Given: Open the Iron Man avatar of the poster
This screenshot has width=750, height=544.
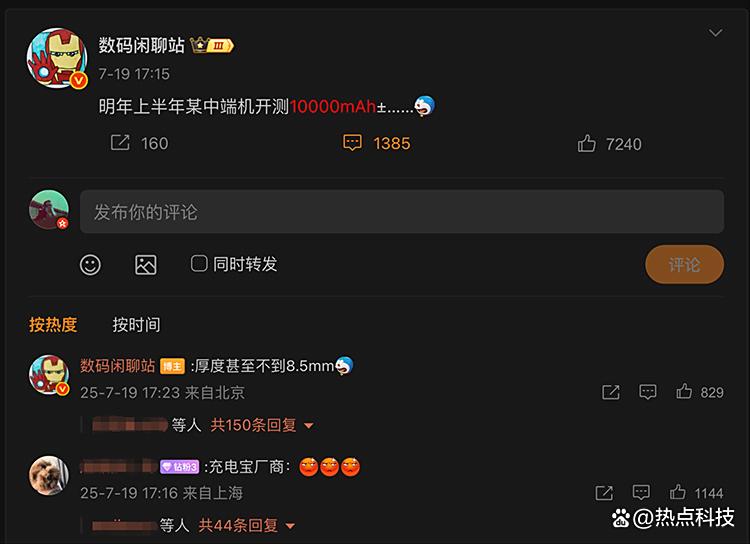Looking at the screenshot, I should tap(57, 58).
